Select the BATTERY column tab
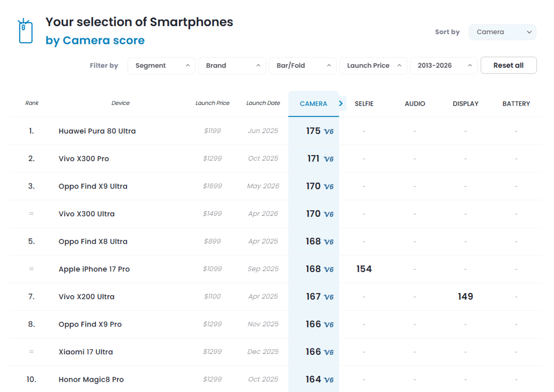 coord(516,104)
